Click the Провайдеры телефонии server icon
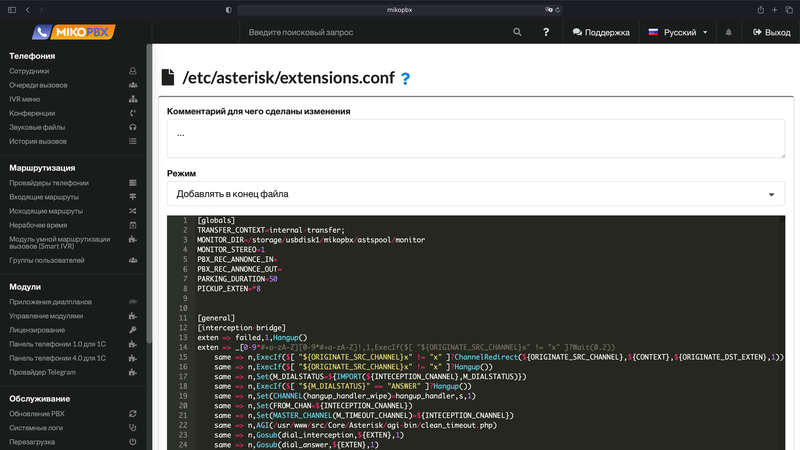800x450 pixels. click(x=133, y=183)
